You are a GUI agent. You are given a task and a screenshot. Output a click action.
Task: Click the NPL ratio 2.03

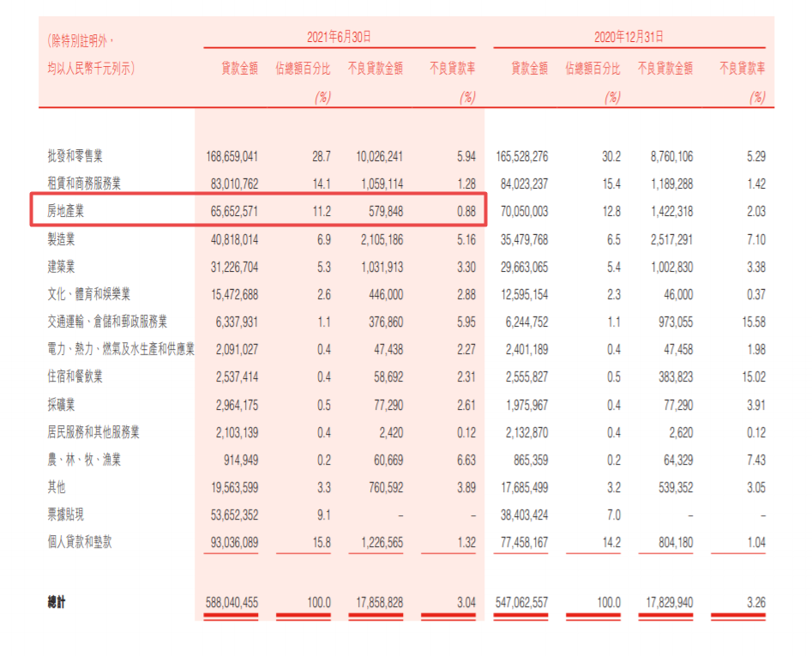click(756, 211)
